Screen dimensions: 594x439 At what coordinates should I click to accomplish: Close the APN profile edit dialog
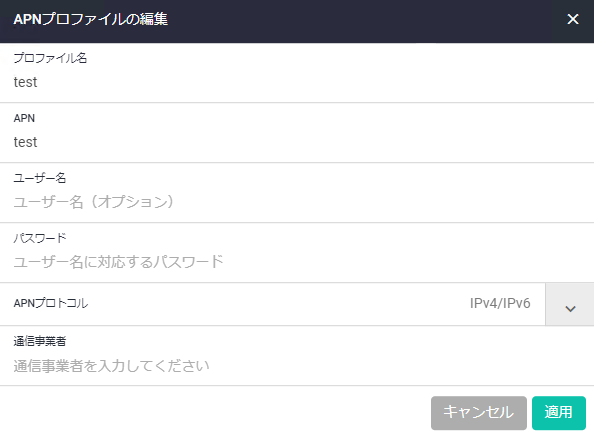pos(573,19)
